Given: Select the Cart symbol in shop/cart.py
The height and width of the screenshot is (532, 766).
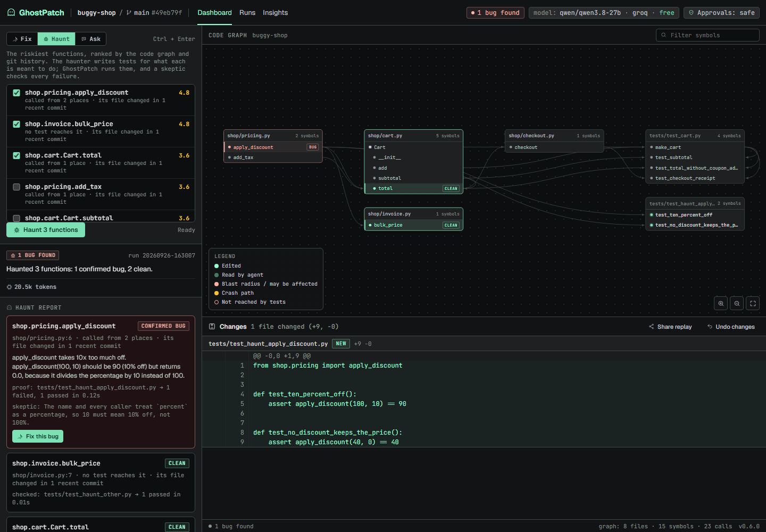Looking at the screenshot, I should click(x=413, y=147).
